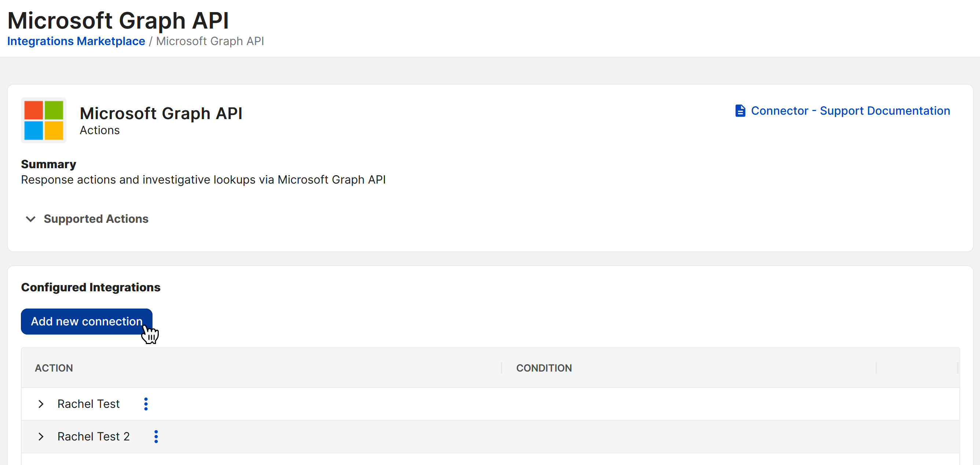Select the Rachel Test row name
The width and height of the screenshot is (980, 465).
tap(89, 404)
